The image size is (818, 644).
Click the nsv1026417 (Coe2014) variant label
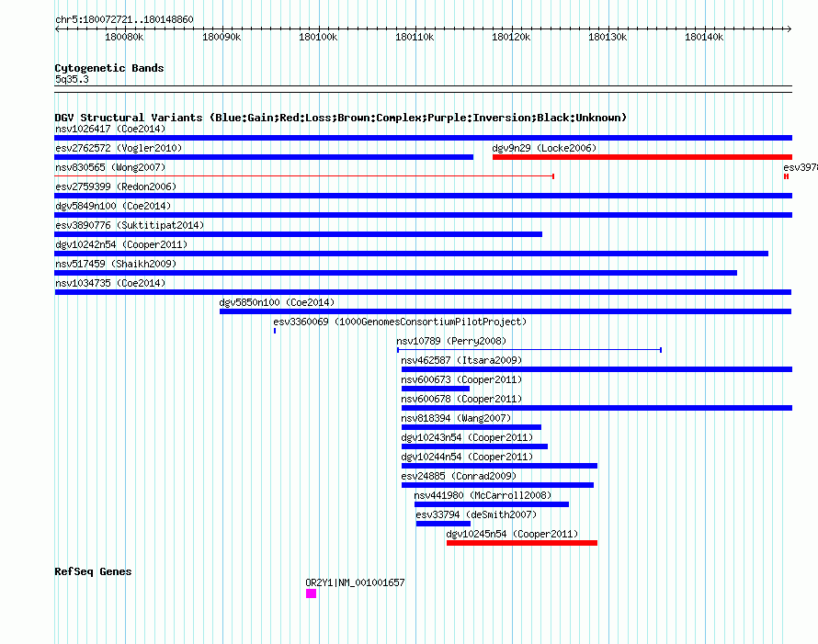click(110, 129)
